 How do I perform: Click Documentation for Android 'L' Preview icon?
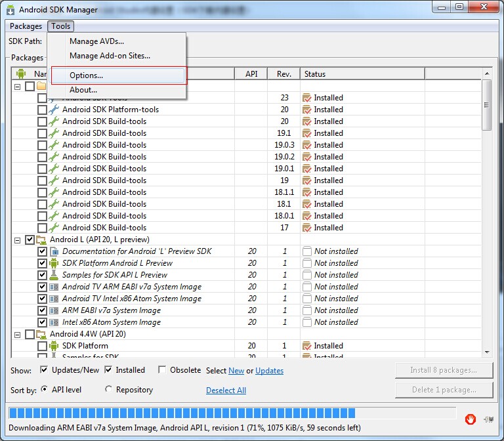54,251
